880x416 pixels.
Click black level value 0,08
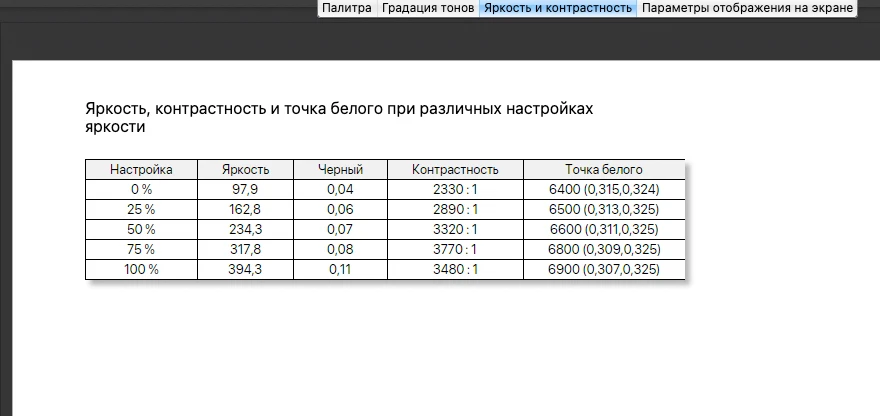(x=340, y=249)
